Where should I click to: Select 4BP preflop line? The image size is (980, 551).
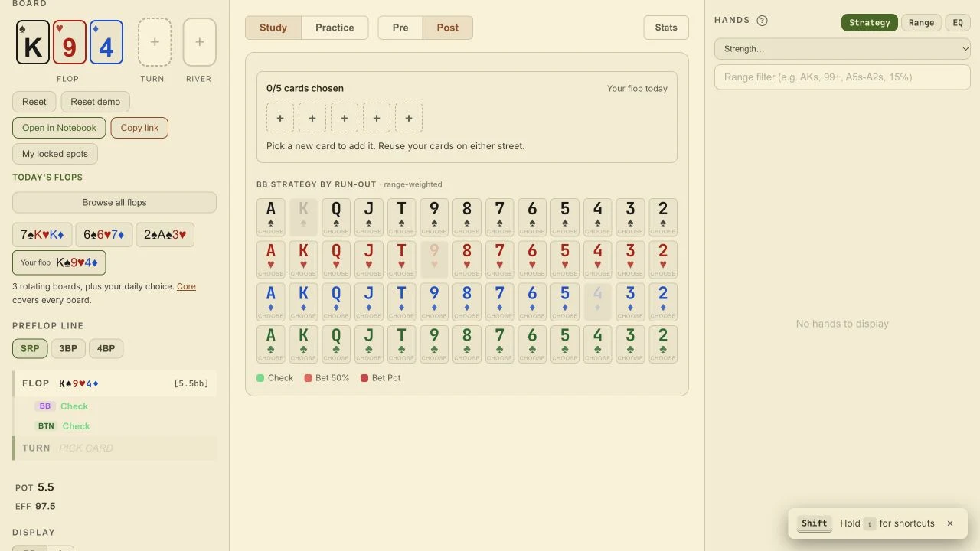tap(106, 348)
